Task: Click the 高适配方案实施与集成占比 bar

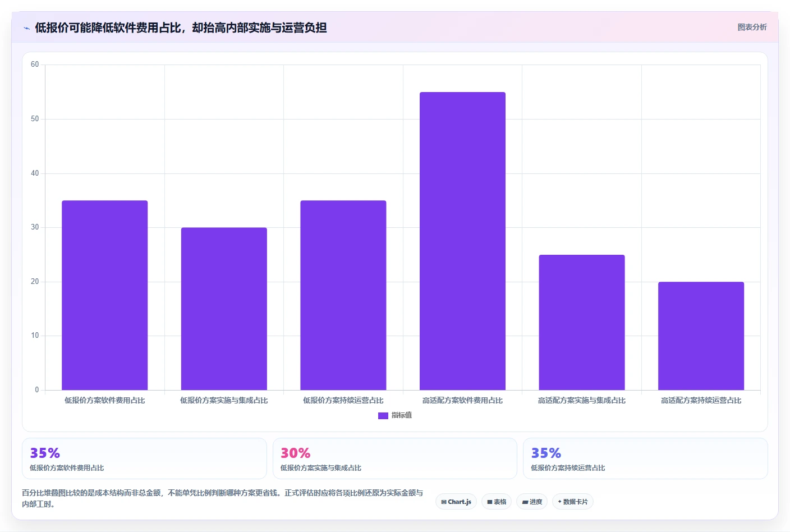Action: coord(582,322)
